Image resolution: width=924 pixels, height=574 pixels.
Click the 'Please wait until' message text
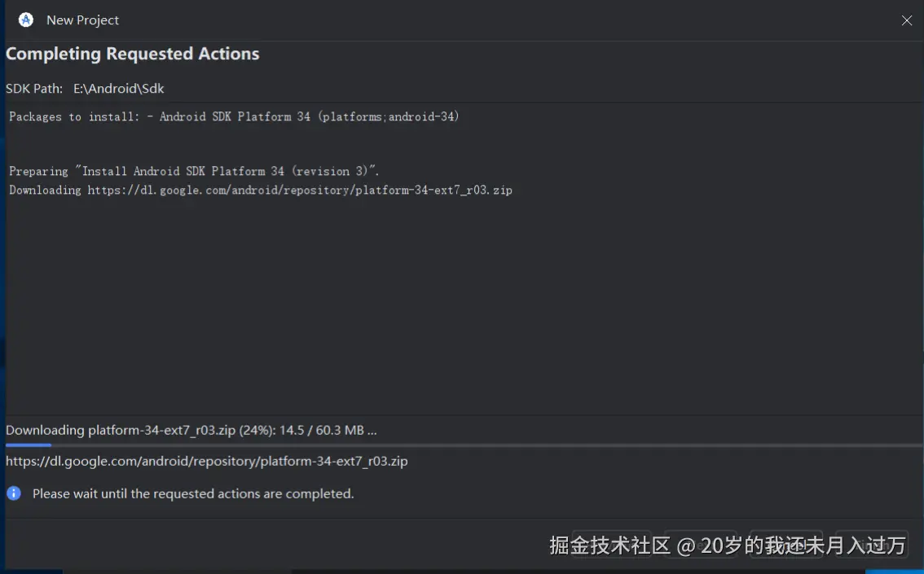point(193,493)
